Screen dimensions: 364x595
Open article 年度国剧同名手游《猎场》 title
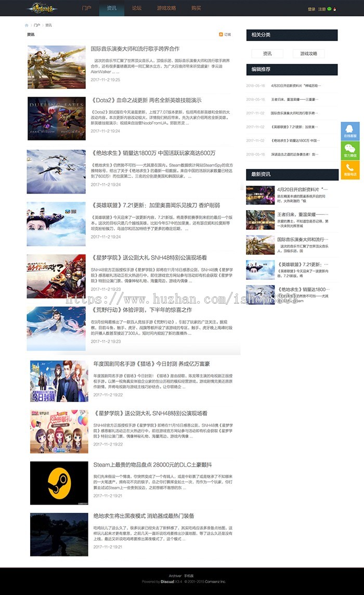(x=151, y=364)
